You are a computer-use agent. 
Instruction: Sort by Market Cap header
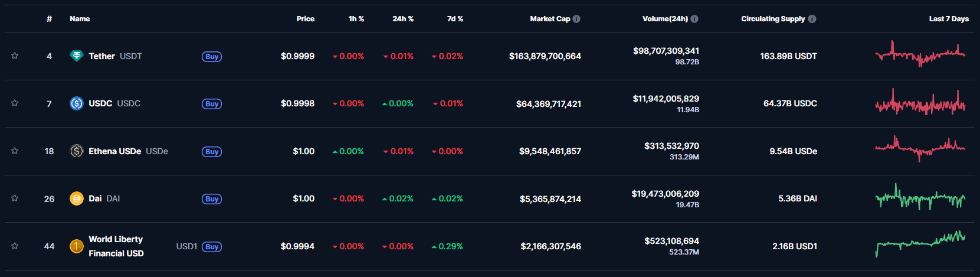pyautogui.click(x=550, y=19)
